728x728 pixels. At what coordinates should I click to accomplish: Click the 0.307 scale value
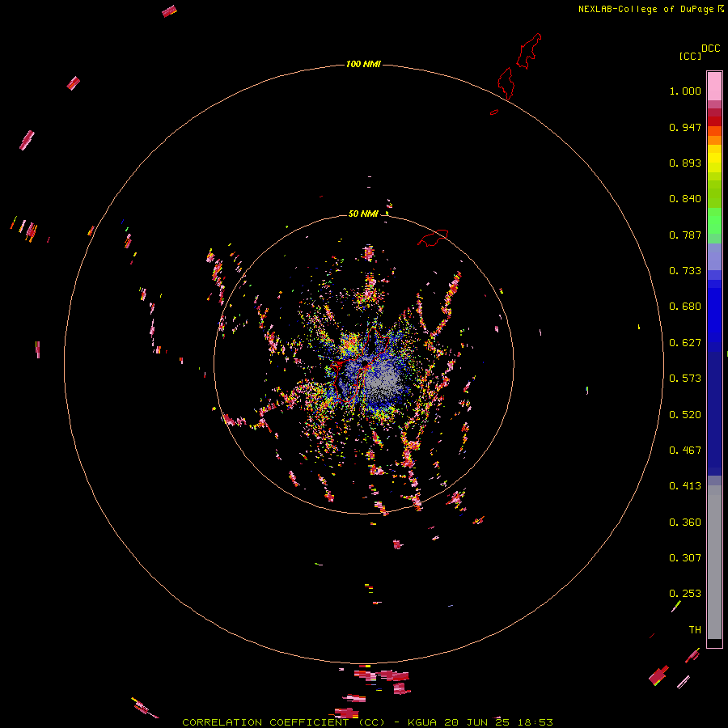pyautogui.click(x=685, y=558)
